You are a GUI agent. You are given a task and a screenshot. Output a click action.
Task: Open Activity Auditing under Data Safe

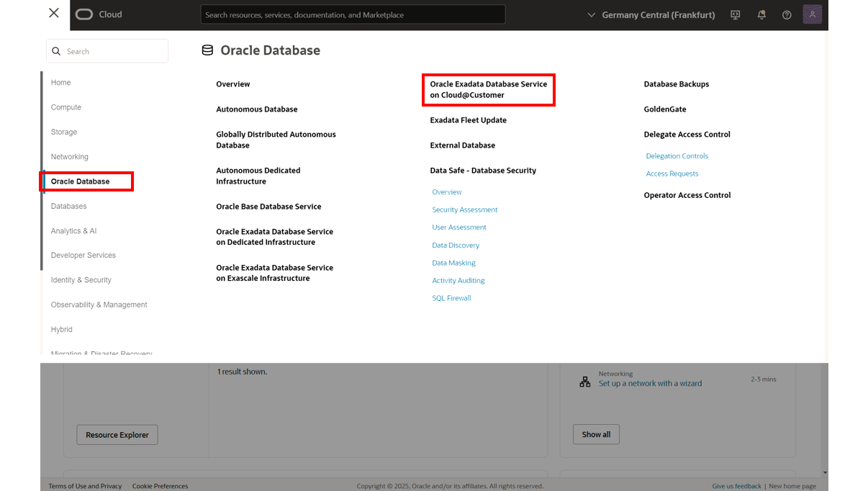[x=458, y=281]
